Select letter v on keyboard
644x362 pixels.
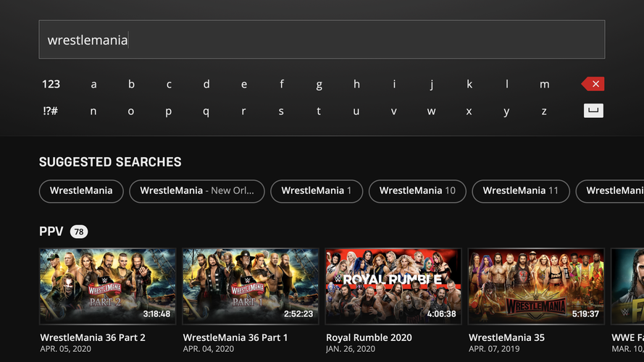click(x=394, y=111)
